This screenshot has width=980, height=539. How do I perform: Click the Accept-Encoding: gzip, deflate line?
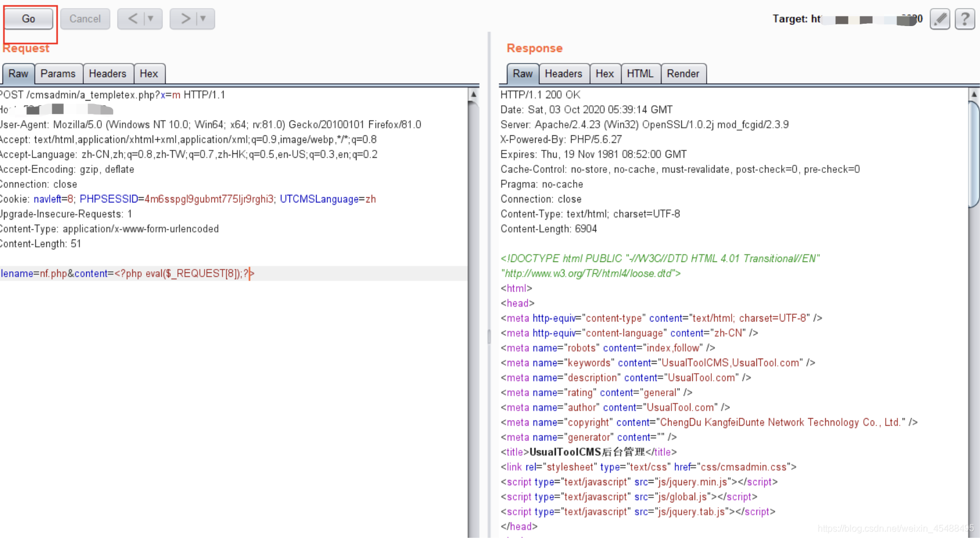67,169
